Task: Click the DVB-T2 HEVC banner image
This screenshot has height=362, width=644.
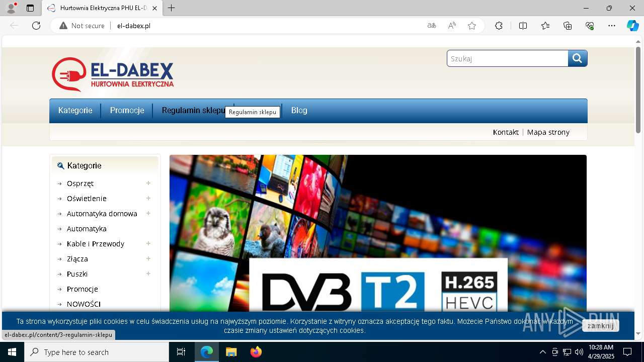Action: click(x=378, y=233)
